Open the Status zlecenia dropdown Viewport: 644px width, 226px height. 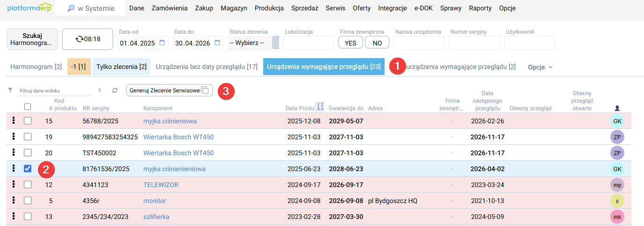point(253,43)
